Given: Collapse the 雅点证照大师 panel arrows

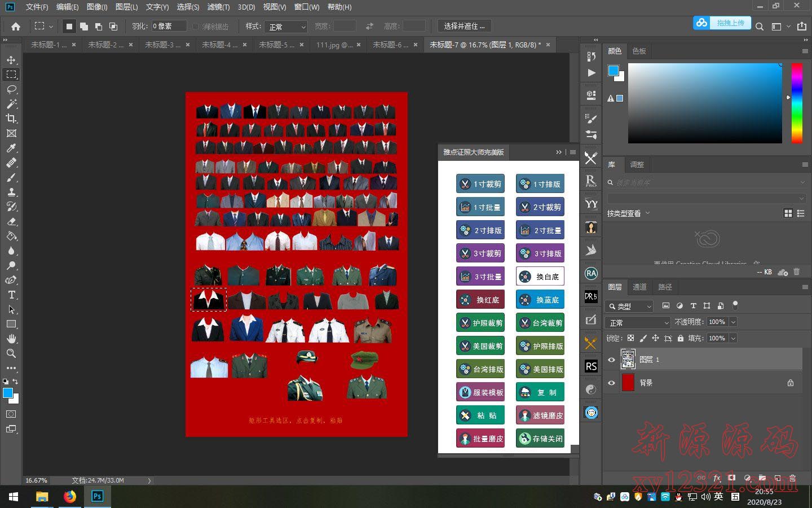Looking at the screenshot, I should point(559,152).
